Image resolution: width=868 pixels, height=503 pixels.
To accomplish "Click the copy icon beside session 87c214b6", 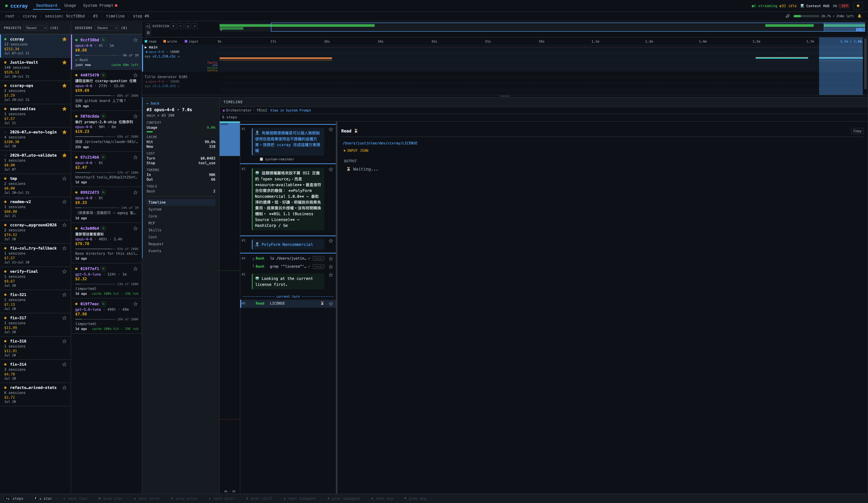I will pyautogui.click(x=103, y=157).
